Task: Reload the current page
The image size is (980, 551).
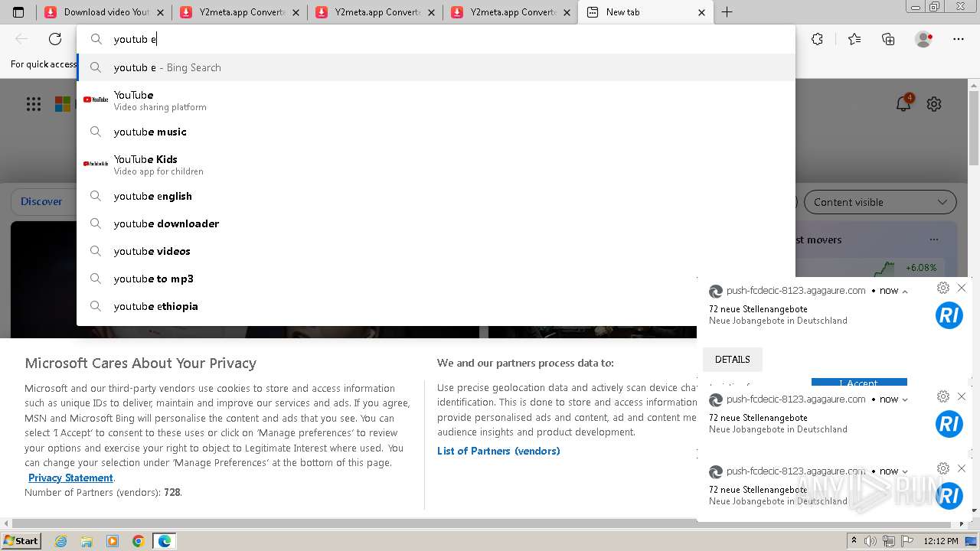Action: (55, 39)
